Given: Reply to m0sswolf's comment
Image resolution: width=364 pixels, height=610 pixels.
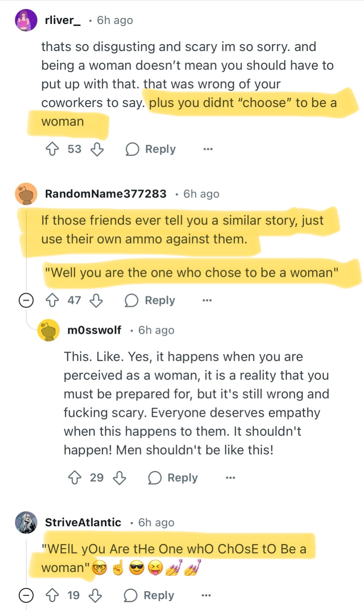Looking at the screenshot, I should 173,477.
